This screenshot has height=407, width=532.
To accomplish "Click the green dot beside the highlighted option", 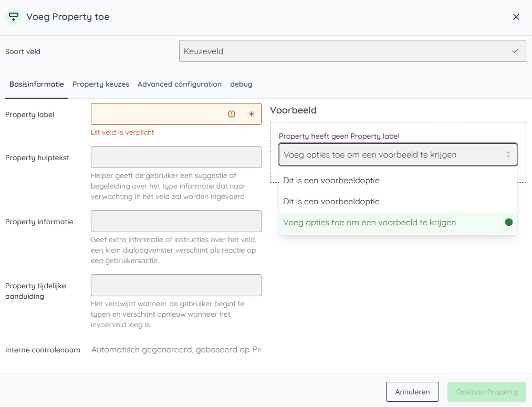I will [508, 222].
